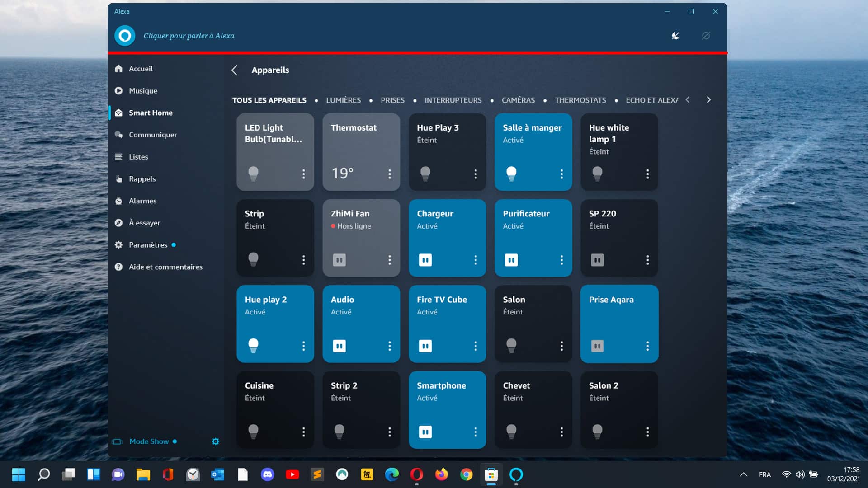The image size is (868, 488).
Task: Open Purificateur three-dot menu
Action: tap(561, 260)
